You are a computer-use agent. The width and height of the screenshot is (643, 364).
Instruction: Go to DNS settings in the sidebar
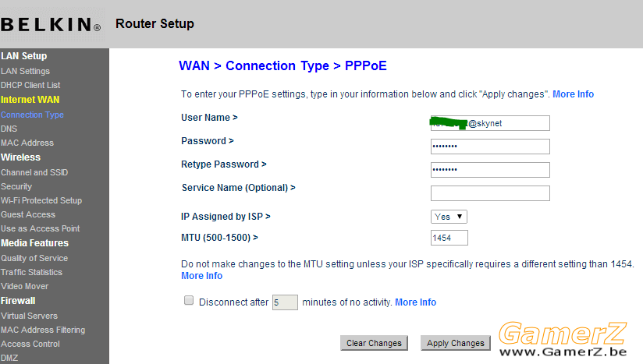(9, 129)
